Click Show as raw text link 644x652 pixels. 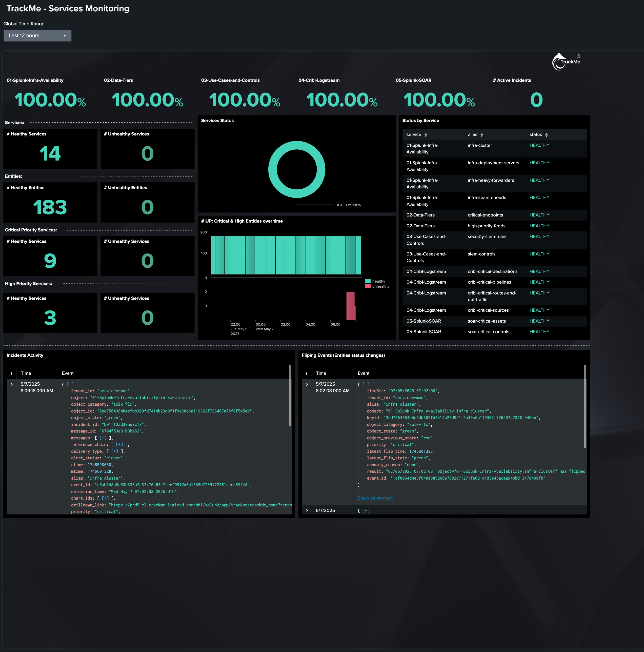tap(375, 498)
